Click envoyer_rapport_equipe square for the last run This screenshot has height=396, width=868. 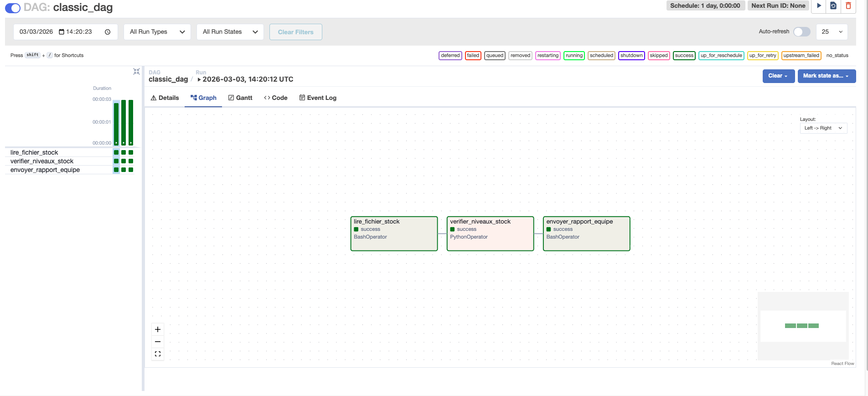pyautogui.click(x=131, y=170)
